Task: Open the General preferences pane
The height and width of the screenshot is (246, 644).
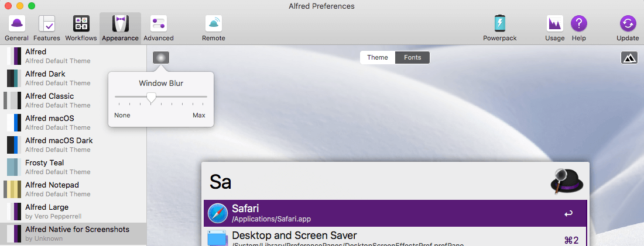Action: coord(16,28)
